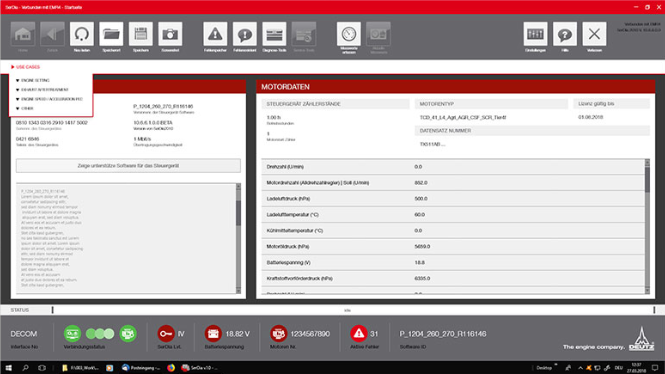Viewport: 665px width, 374px height.
Task: Click the DECOM interface label
Action: 24,334
